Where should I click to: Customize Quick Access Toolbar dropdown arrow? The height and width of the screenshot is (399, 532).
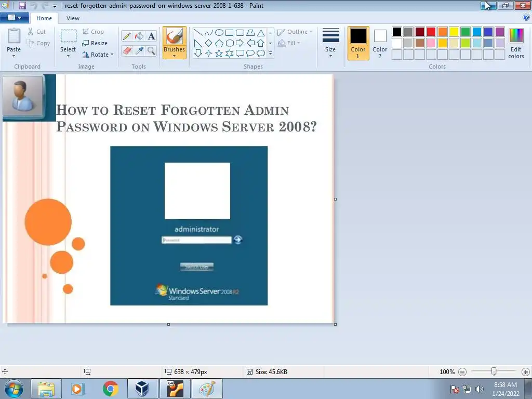click(55, 6)
